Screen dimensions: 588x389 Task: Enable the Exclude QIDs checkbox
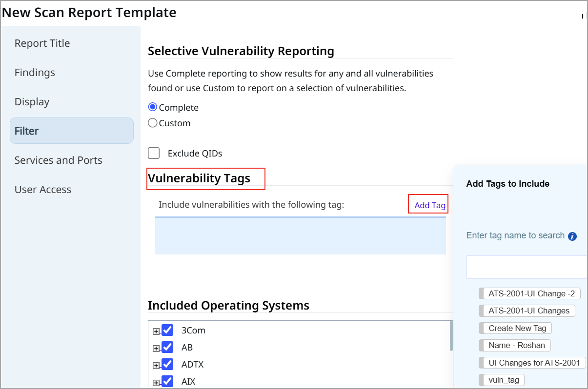point(154,153)
